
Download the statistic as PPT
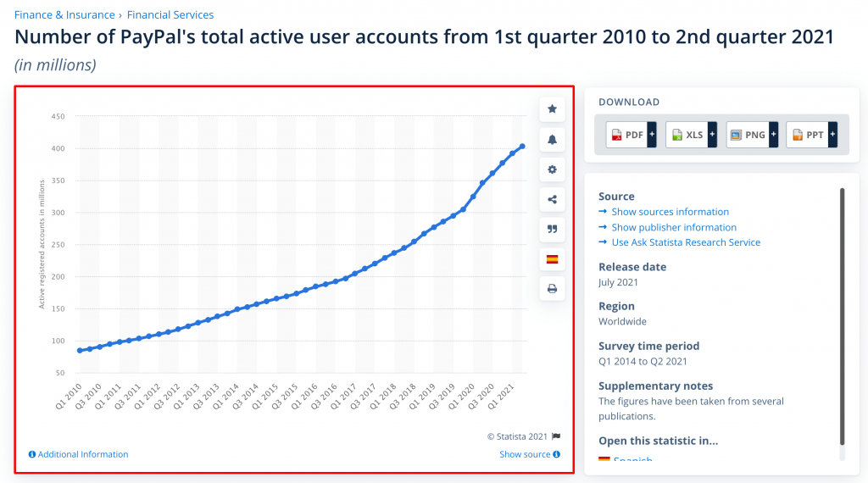pos(808,135)
